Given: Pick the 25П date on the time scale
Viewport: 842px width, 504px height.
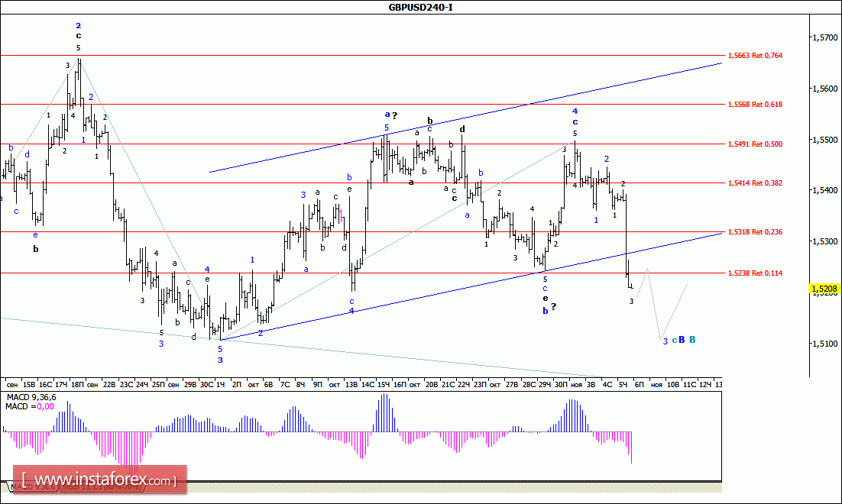Looking at the screenshot, I should pos(158,384).
